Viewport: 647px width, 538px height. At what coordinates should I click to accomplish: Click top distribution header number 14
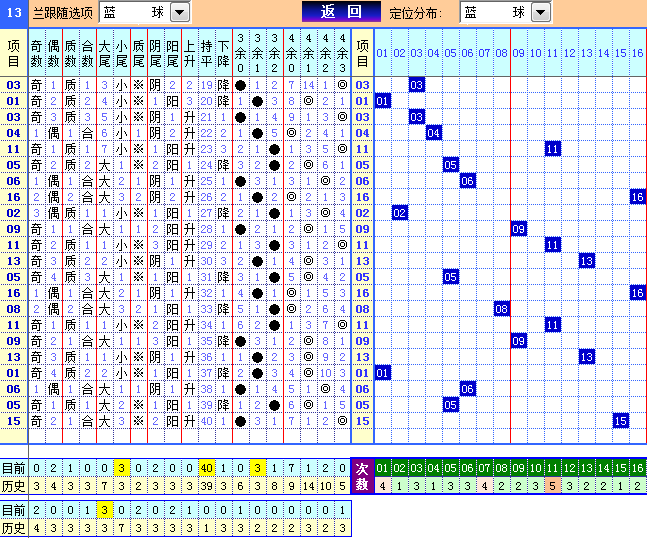[604, 53]
